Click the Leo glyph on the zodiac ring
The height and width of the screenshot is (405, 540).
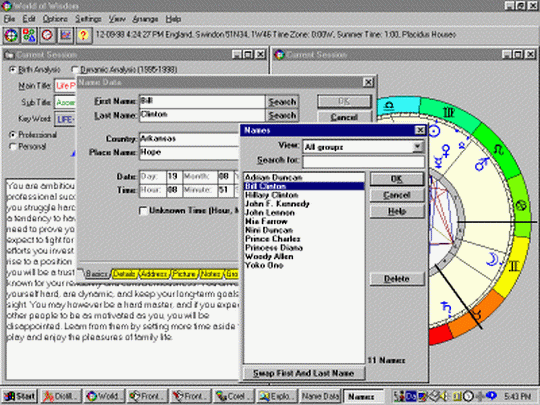pyautogui.click(x=498, y=149)
